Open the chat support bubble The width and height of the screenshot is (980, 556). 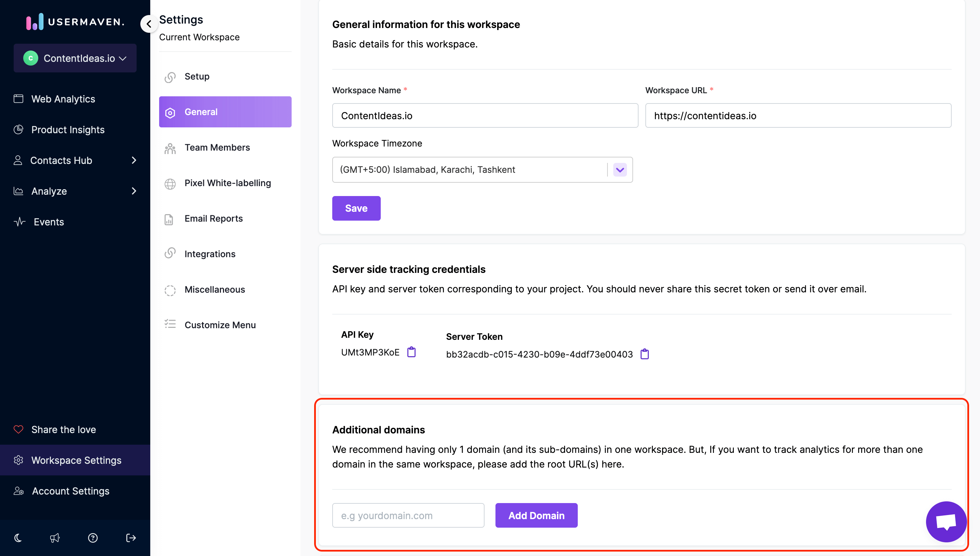coord(946,521)
